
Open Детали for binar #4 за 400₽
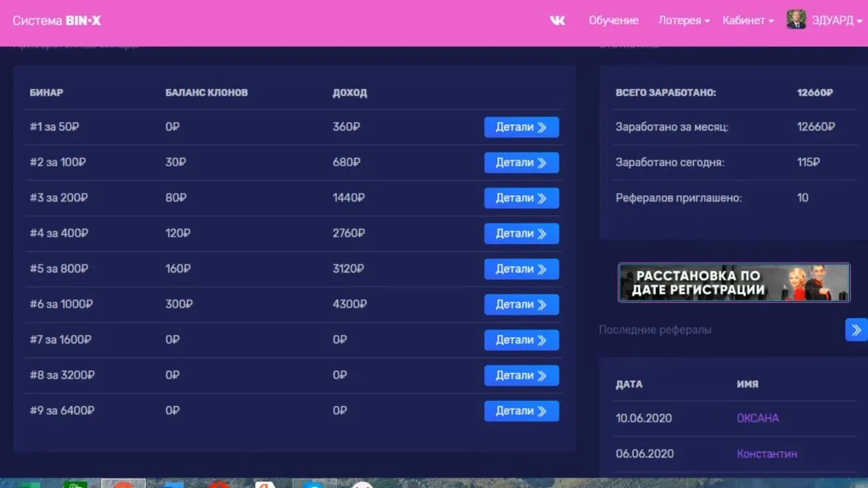[x=521, y=233]
